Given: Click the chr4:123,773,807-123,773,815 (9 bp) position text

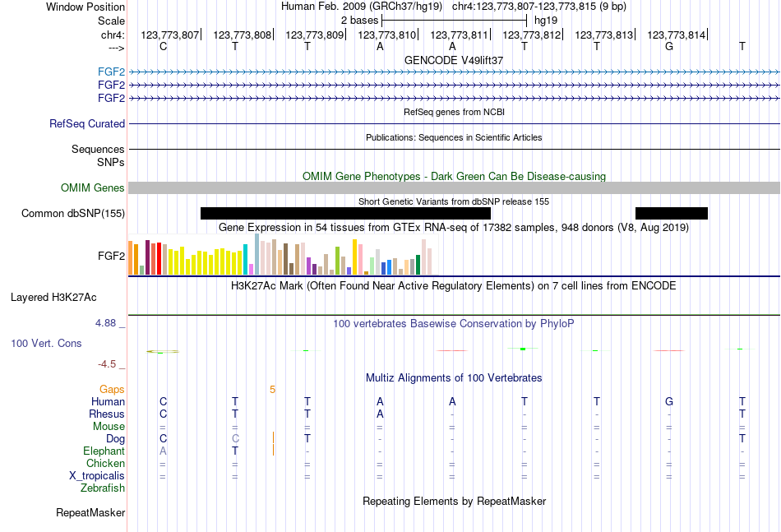Looking at the screenshot, I should [x=539, y=7].
